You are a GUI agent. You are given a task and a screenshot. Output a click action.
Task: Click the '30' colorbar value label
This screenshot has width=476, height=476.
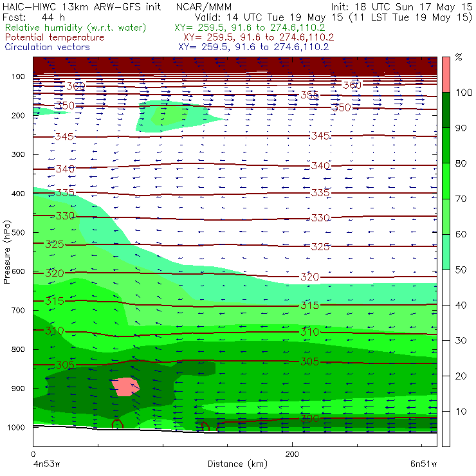point(461,341)
